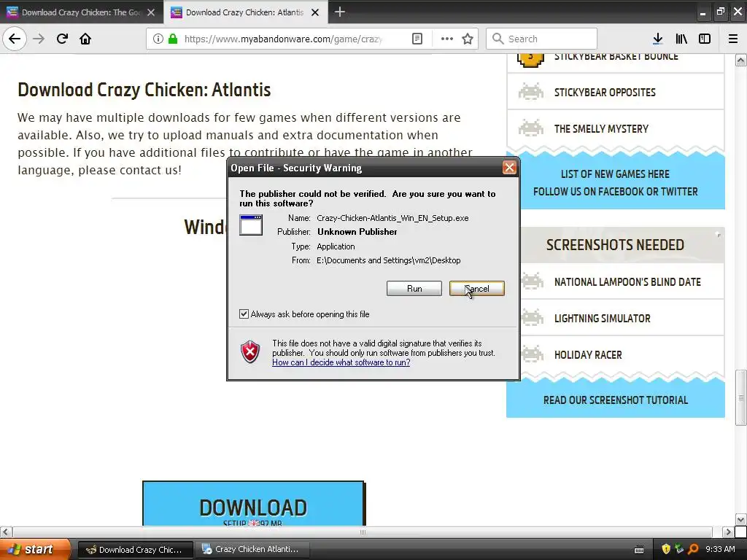Screen dimensions: 747x560
Task: Follow List of New Games Here link
Action: click(615, 174)
